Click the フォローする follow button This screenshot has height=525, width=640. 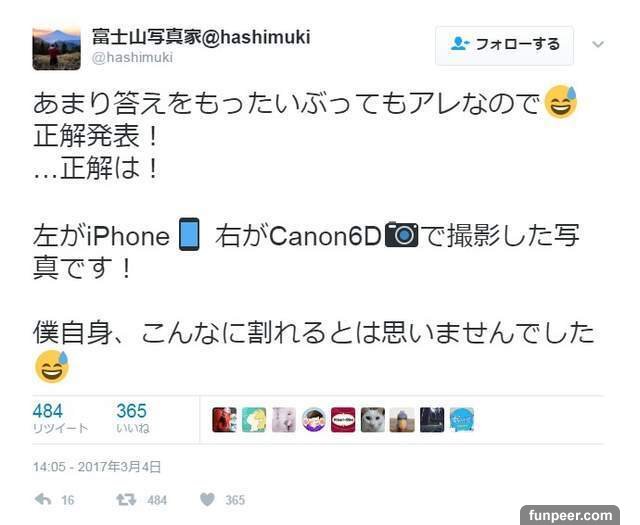[x=504, y=45]
